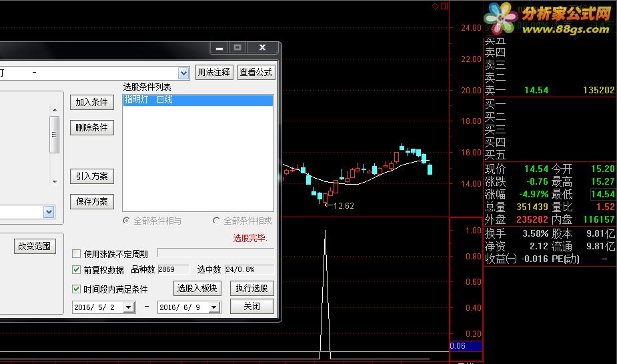Click 引入方案 button

click(x=92, y=176)
